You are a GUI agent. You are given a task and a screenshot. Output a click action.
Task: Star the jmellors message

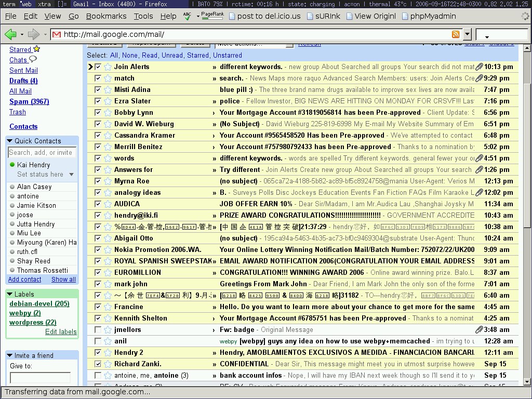108,329
